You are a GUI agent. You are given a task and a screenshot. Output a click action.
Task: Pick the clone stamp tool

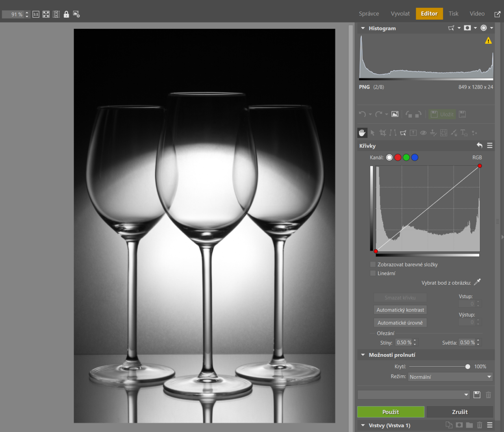(433, 133)
